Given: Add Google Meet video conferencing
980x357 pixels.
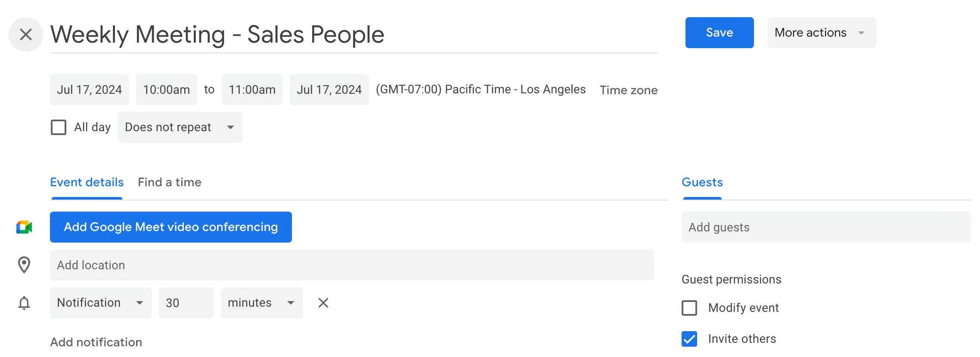Looking at the screenshot, I should pos(171,227).
